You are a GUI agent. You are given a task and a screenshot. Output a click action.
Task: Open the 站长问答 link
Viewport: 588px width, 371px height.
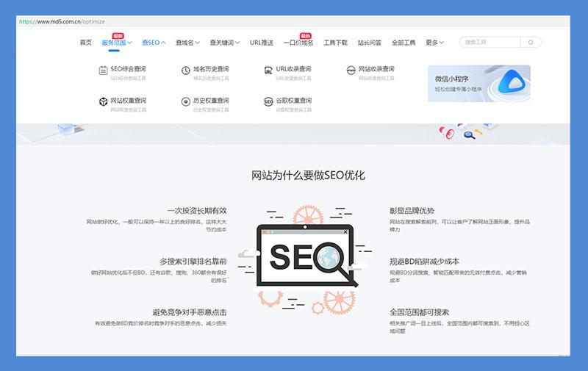(x=368, y=43)
